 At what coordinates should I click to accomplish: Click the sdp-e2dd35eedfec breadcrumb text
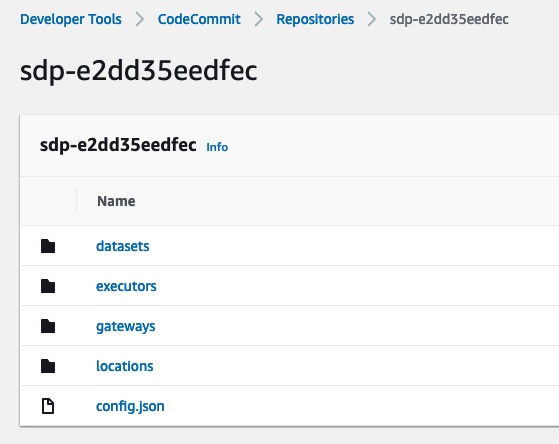[449, 19]
